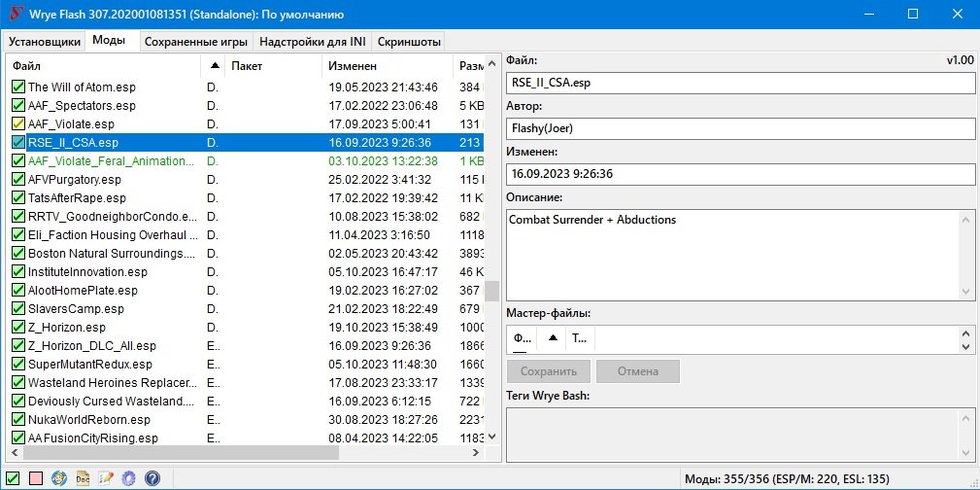Click the down arrow of the mod list scrollbar
This screenshot has width=980, height=490.
tap(492, 438)
